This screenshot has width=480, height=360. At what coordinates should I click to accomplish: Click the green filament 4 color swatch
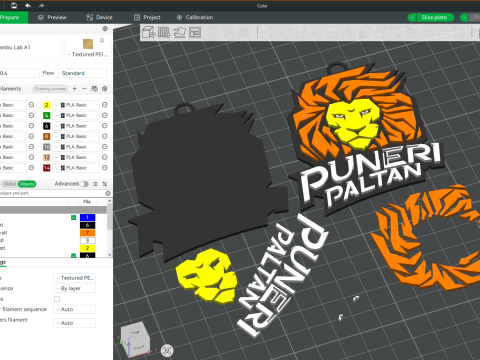click(46, 115)
